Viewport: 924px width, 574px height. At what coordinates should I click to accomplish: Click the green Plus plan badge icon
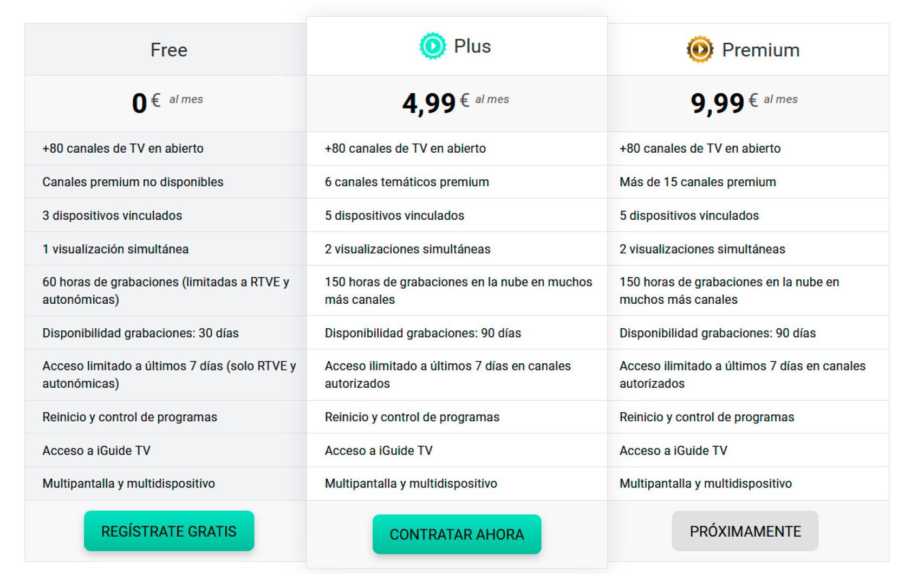[x=433, y=46]
